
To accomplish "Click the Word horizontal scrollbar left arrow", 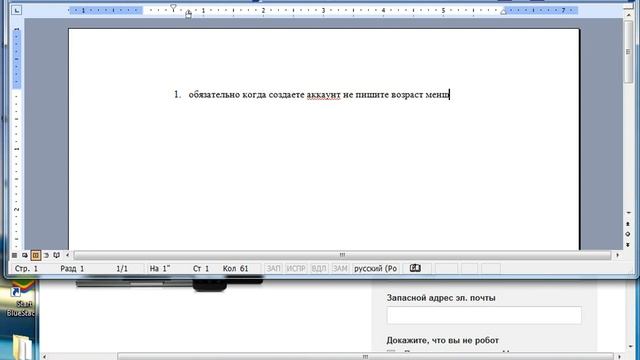I will [x=68, y=255].
